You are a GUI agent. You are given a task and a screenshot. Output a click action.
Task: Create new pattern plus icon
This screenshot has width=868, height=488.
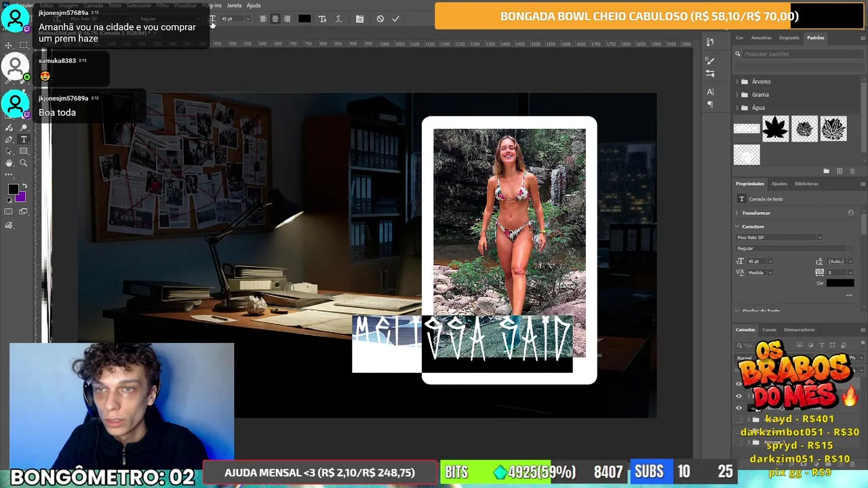840,171
